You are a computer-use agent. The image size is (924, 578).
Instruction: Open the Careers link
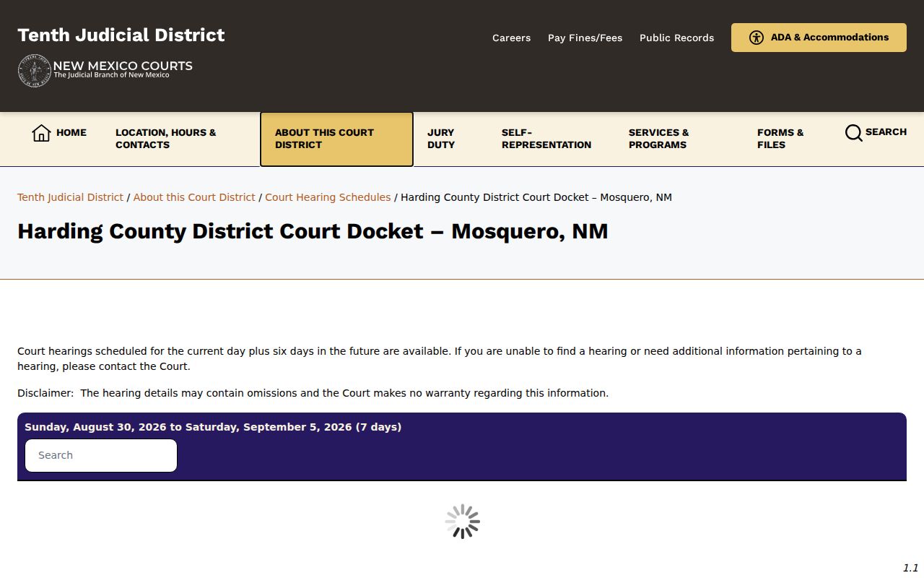pyautogui.click(x=511, y=38)
